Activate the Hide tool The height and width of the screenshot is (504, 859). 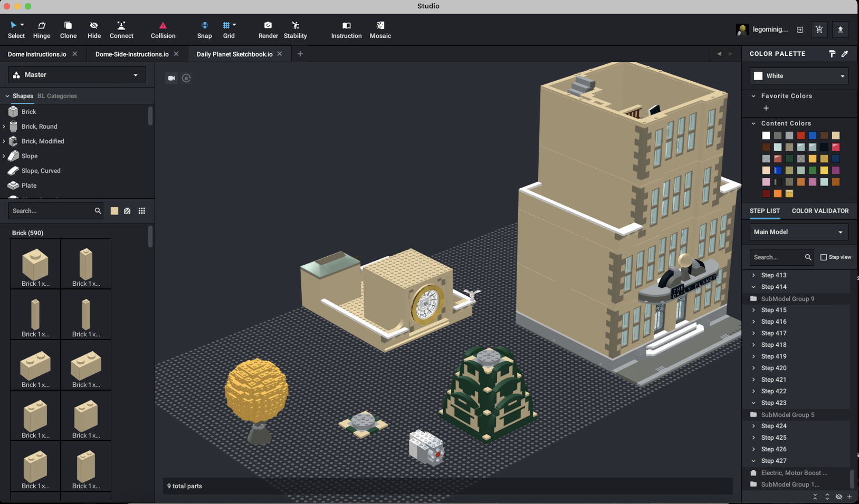click(x=94, y=30)
